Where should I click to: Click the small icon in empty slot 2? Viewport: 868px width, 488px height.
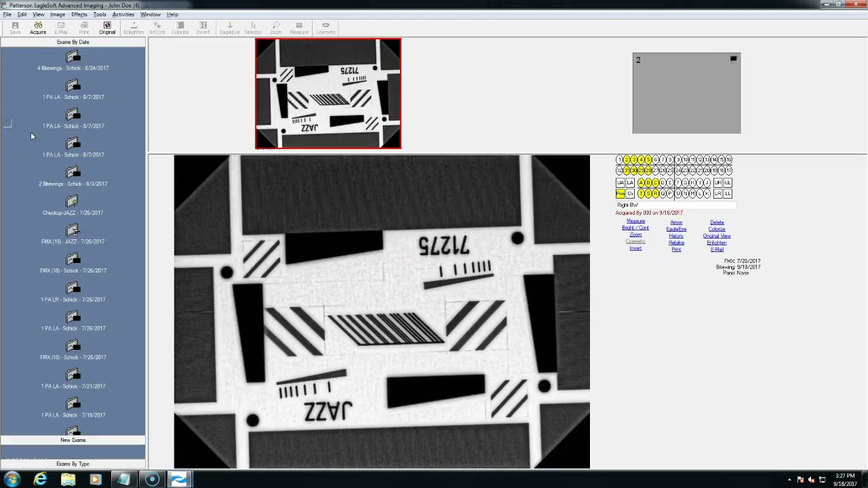click(733, 59)
